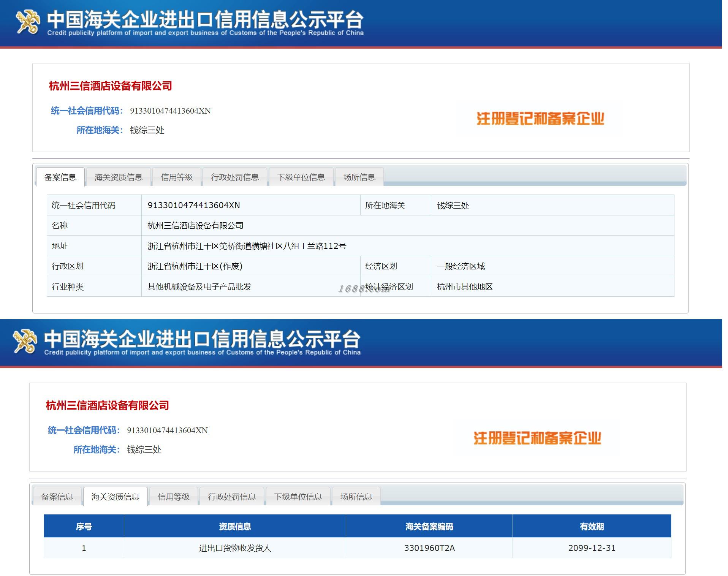Click the 统一社会信用代码 label cell in the 备案信息 table
The height and width of the screenshot is (576, 728).
[x=94, y=205]
